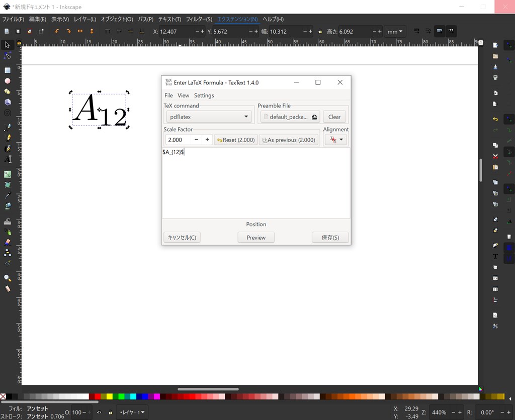The image size is (515, 420).
Task: Select the Star tool
Action: click(x=7, y=91)
